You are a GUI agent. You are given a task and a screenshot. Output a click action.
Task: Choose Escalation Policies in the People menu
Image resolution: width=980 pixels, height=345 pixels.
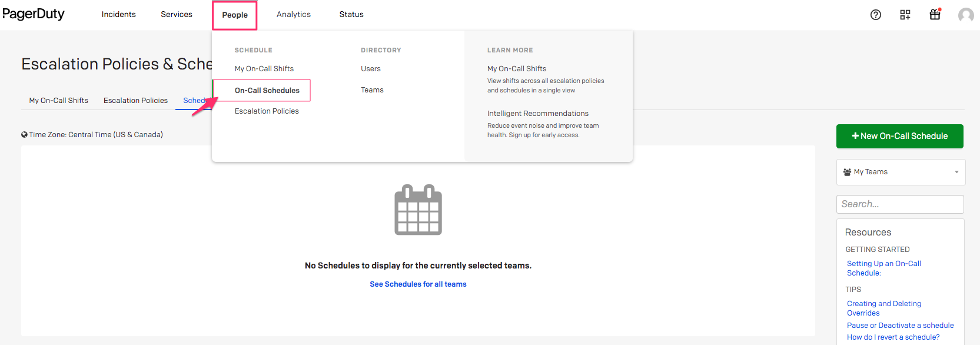[267, 111]
